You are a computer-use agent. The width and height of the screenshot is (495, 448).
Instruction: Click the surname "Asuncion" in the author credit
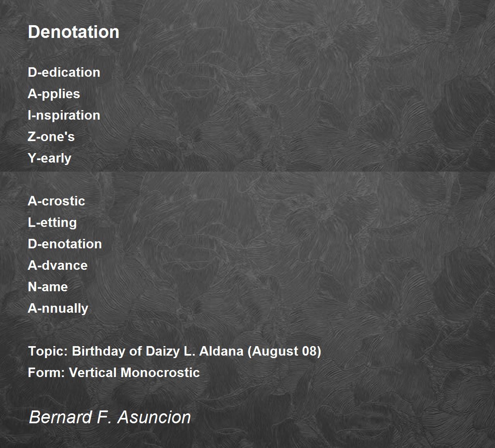154,417
